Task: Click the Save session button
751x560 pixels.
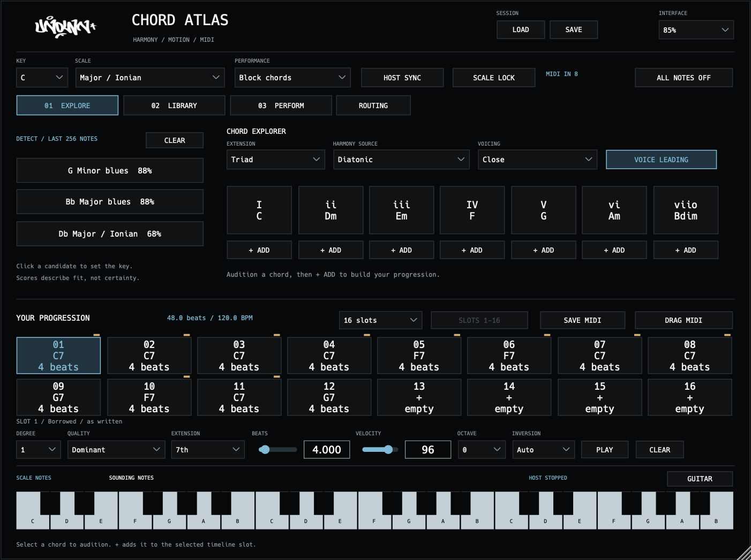Action: 574,30
